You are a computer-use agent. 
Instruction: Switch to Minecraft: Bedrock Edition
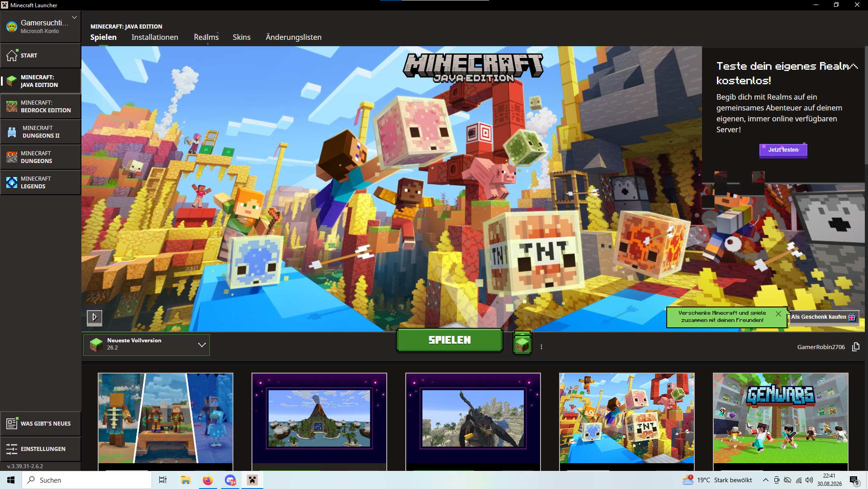[x=40, y=106]
